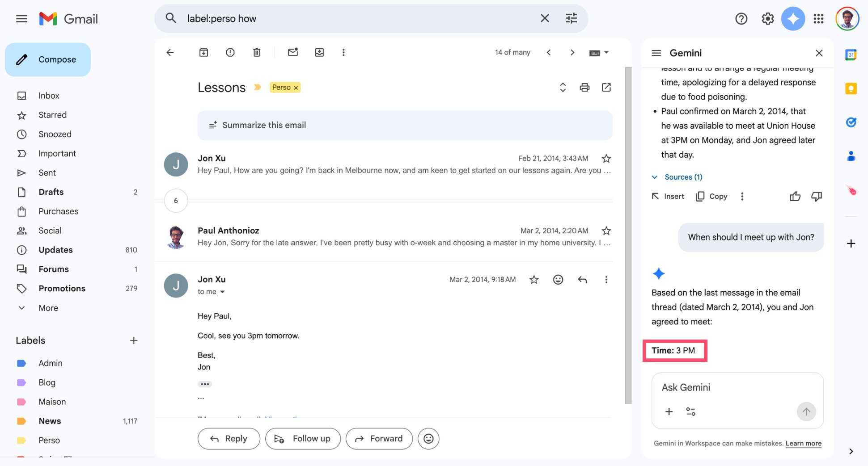Expand the More section in the label sidebar

(47, 308)
